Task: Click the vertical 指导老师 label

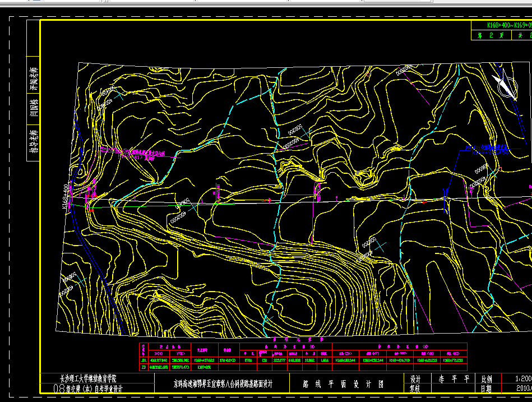Action: (x=33, y=141)
